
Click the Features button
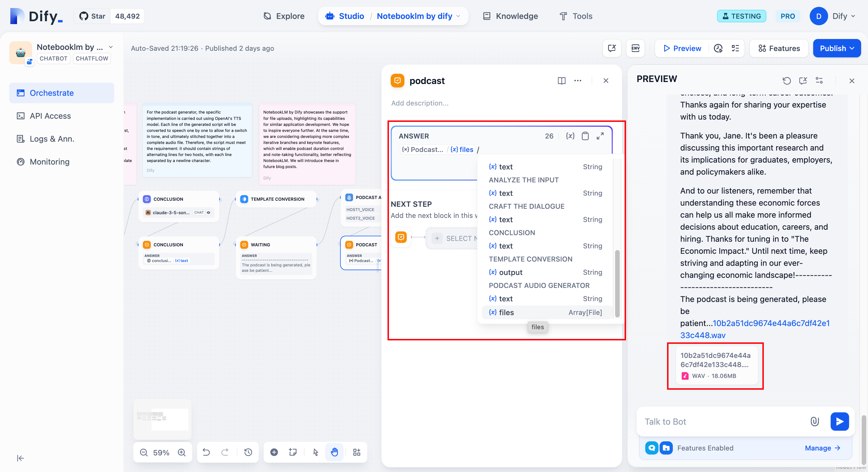click(779, 48)
